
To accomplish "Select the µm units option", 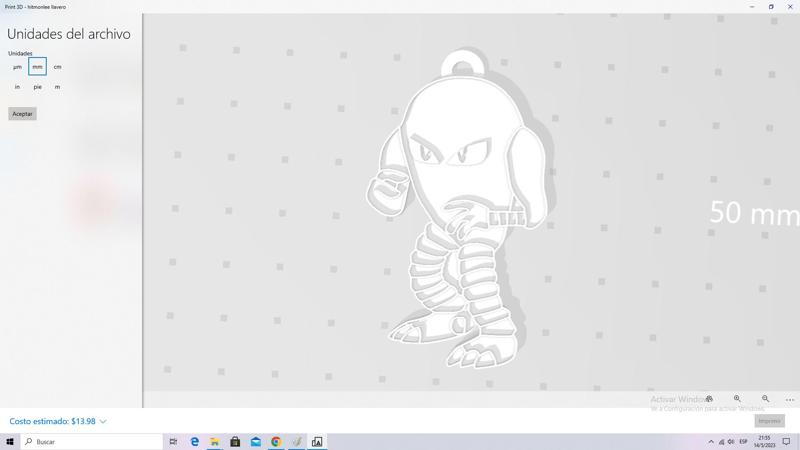I will (17, 67).
